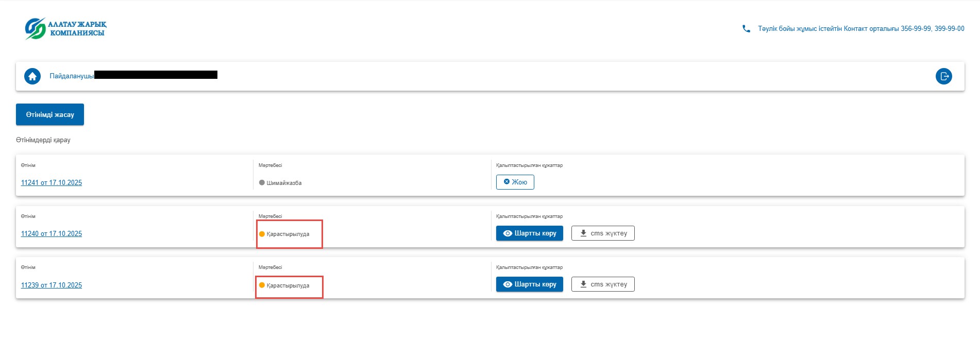
Task: Delete draft request with Жою button
Action: point(515,182)
